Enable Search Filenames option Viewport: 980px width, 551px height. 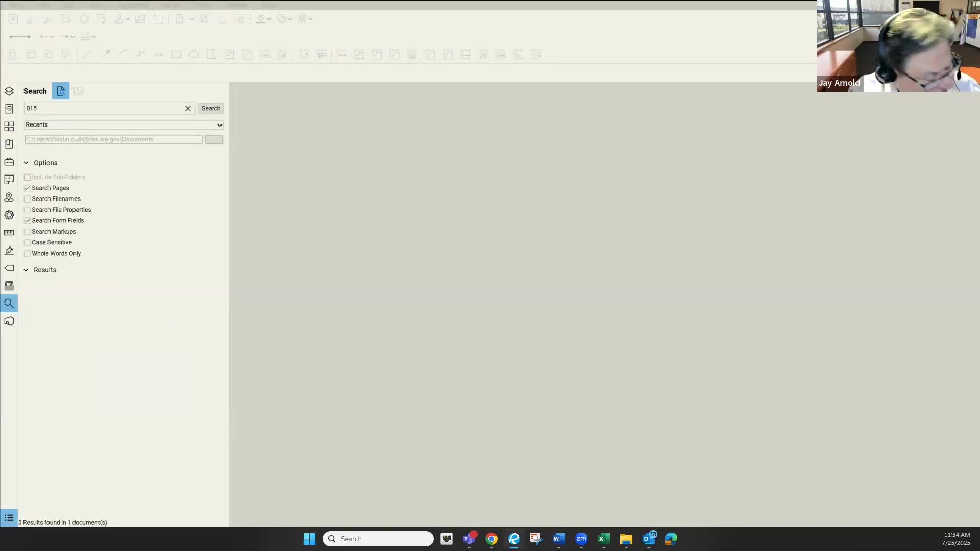pyautogui.click(x=28, y=199)
